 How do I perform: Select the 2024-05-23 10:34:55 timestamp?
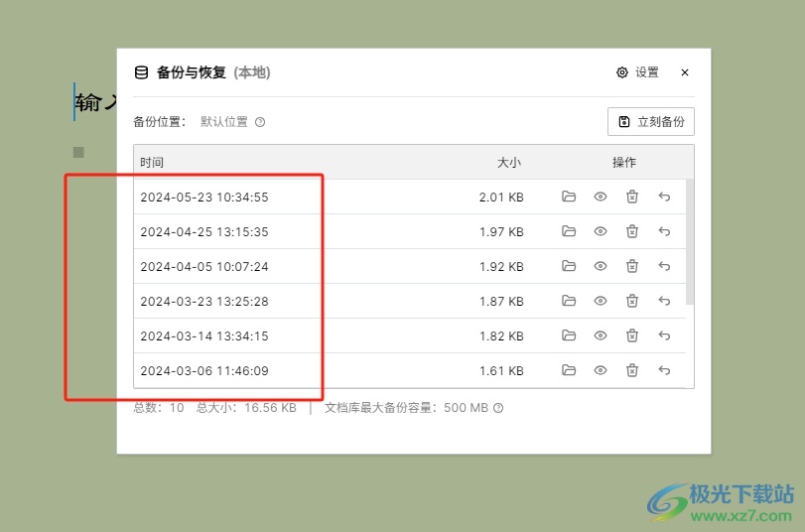click(x=204, y=198)
